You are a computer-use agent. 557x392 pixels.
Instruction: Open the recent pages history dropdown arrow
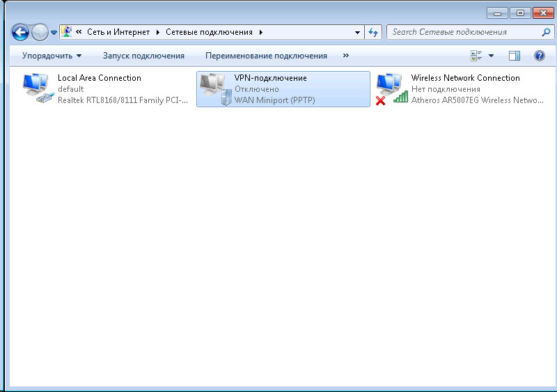point(54,33)
